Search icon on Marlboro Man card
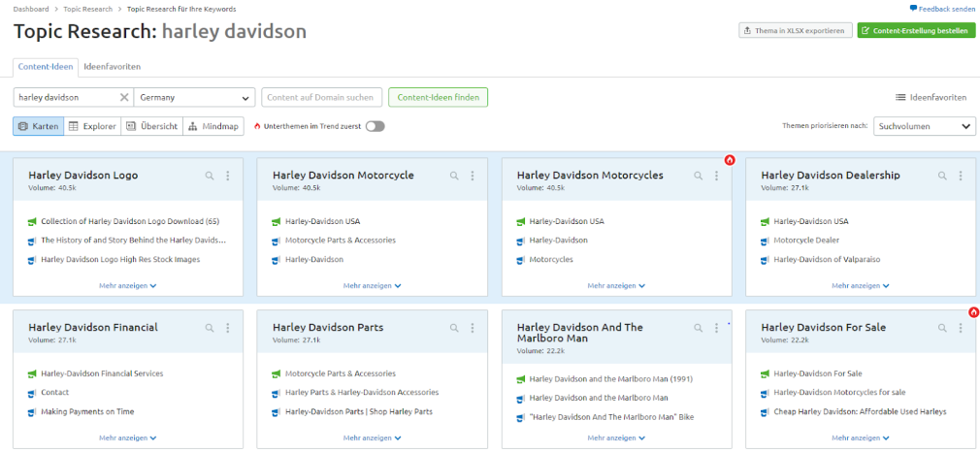980x453 pixels. point(698,328)
